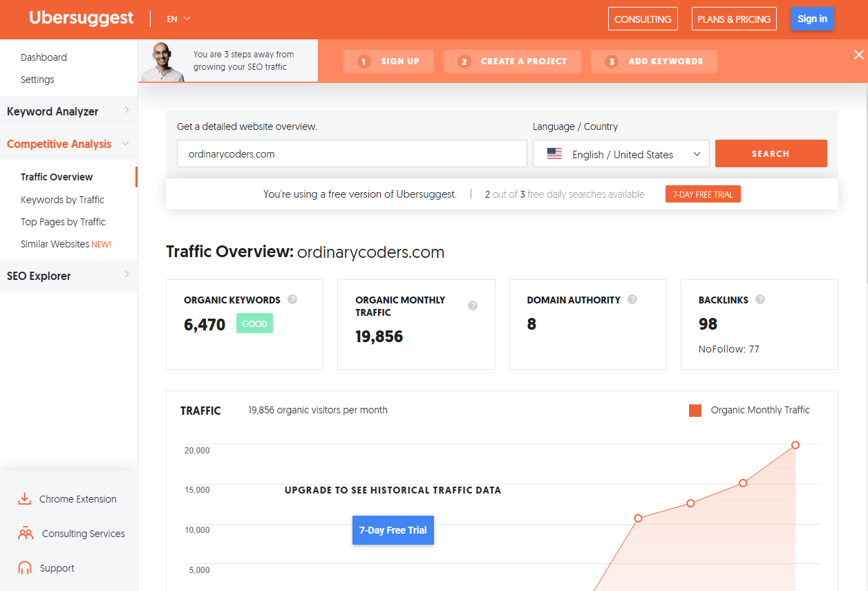
Task: Select step 2 CREATE A PROJECT
Action: [512, 62]
